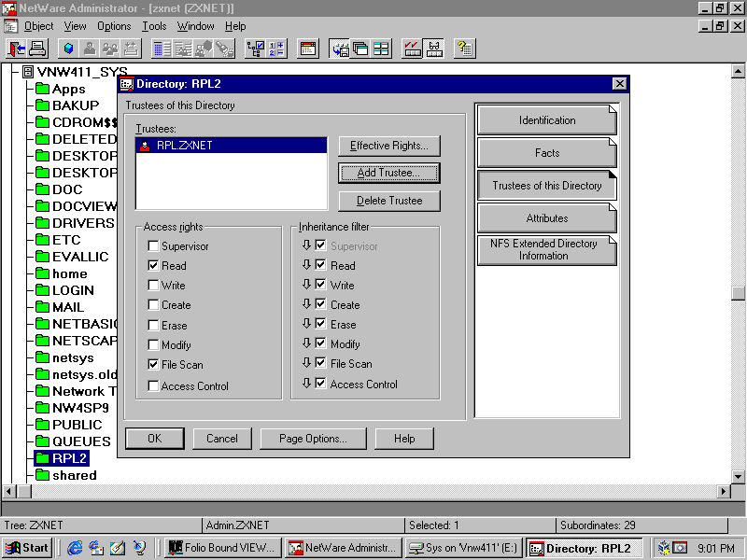Open the Tools menu

coord(154,26)
